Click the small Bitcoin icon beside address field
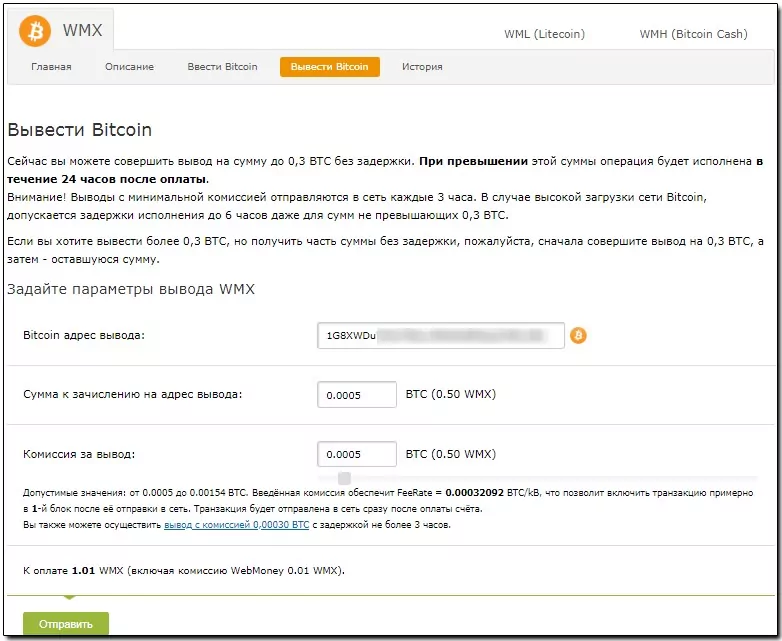782x641 pixels. coord(578,335)
